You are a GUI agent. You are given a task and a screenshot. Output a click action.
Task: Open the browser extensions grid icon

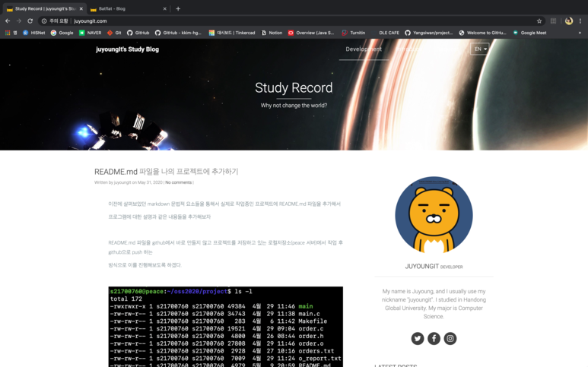(553, 21)
